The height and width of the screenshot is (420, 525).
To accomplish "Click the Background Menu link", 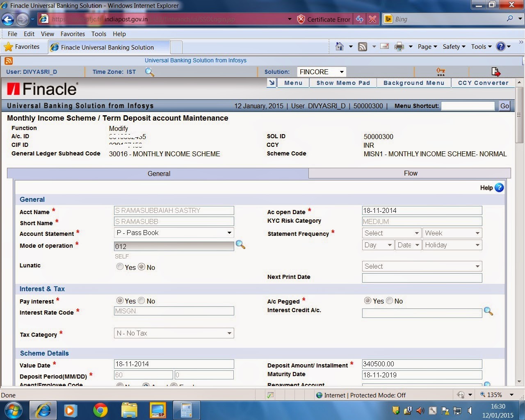I will click(414, 83).
